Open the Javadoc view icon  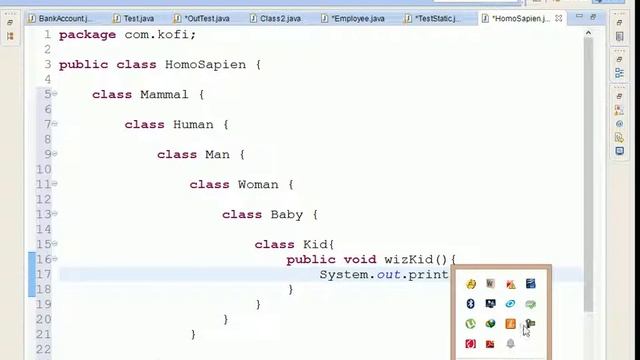pyautogui.click(x=619, y=124)
